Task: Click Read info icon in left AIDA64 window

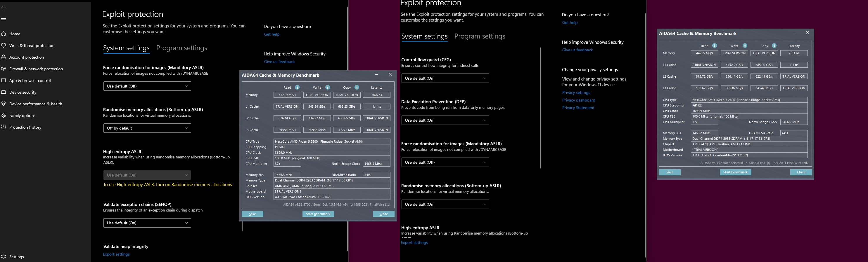Action: coord(297,88)
